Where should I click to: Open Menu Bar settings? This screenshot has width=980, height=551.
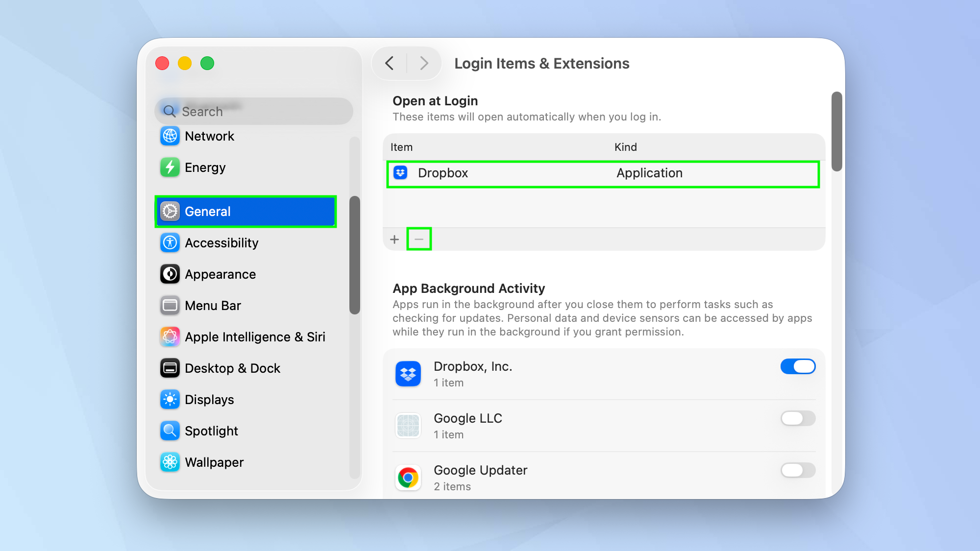pos(213,305)
